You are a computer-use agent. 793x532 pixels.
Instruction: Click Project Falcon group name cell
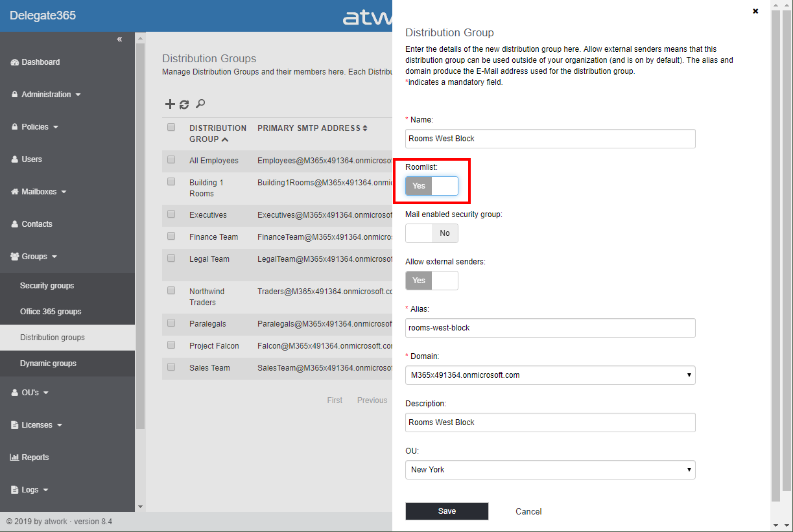(x=214, y=346)
